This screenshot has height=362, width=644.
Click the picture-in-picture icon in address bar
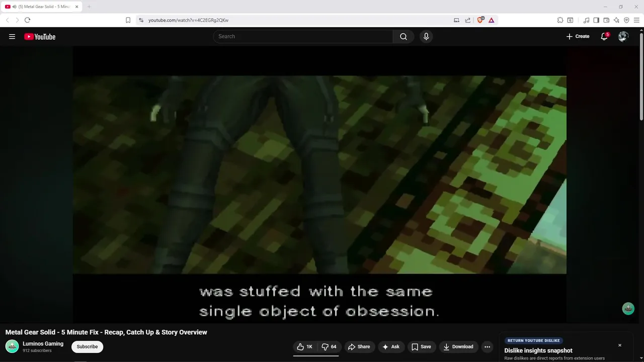(456, 20)
